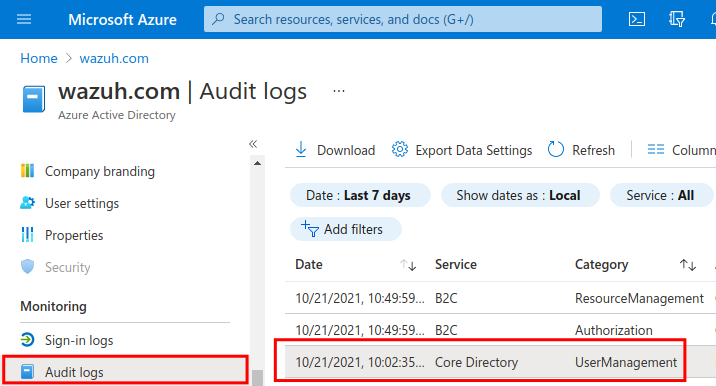Launch Cloud Shell from the top bar

(637, 19)
